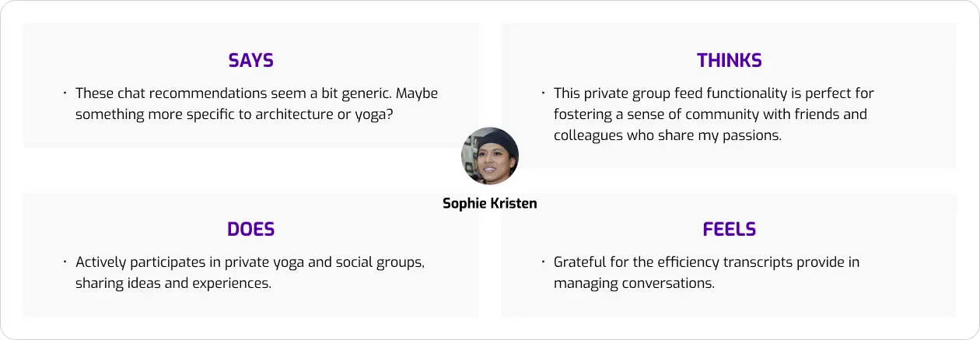This screenshot has height=340, width=980.
Task: Click the FEELS heading
Action: [730, 230]
